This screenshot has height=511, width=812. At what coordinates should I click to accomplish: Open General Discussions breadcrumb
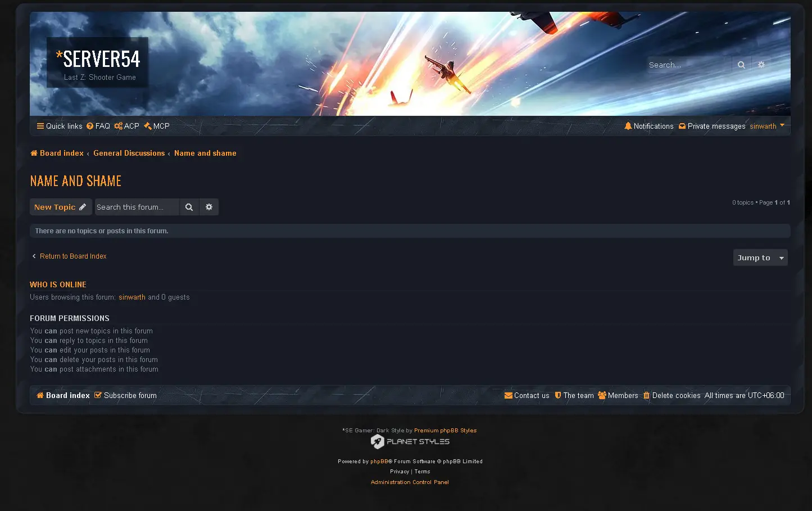[129, 153]
